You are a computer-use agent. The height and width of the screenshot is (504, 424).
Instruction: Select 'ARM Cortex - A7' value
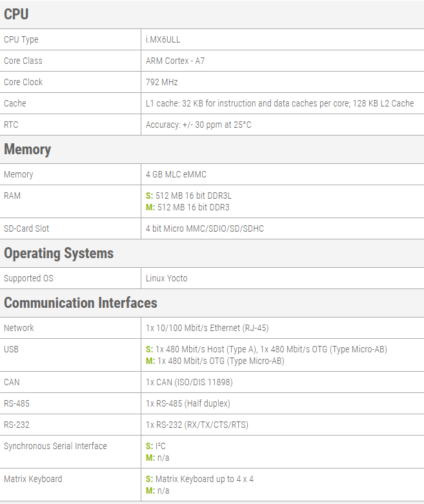(x=175, y=61)
